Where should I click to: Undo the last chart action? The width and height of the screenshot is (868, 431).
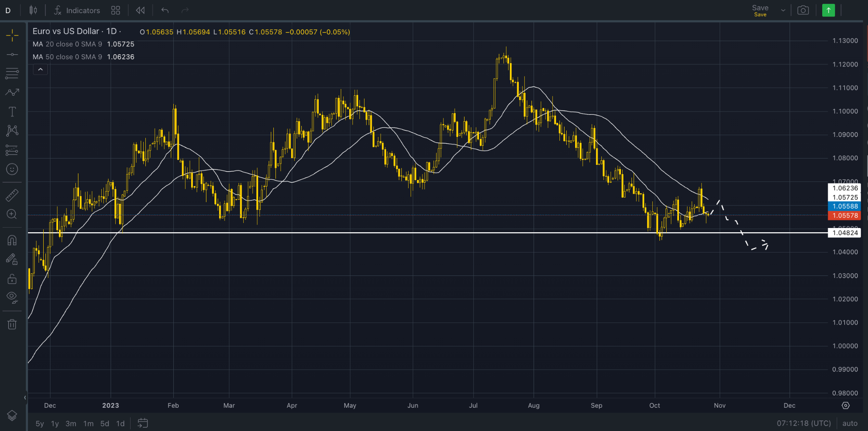[x=165, y=10]
